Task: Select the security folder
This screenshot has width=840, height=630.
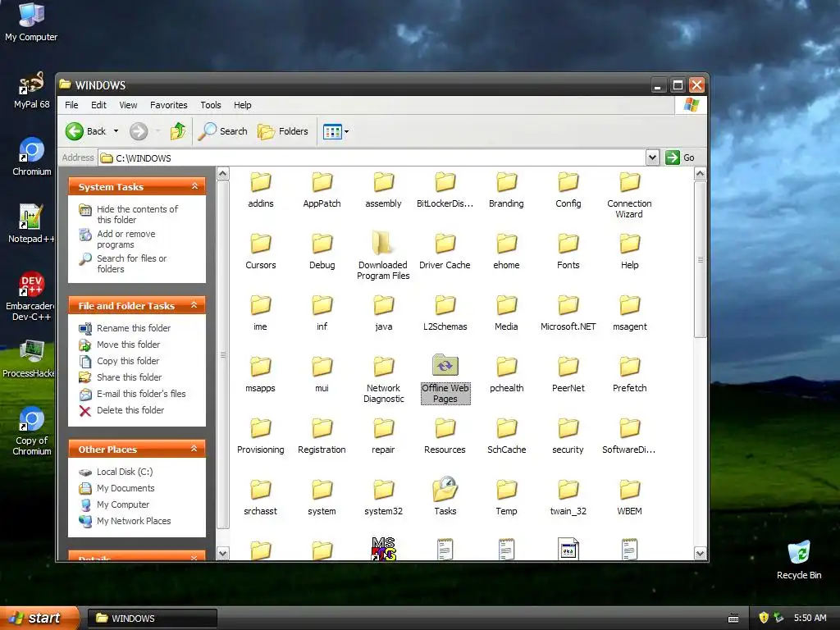Action: (x=568, y=436)
